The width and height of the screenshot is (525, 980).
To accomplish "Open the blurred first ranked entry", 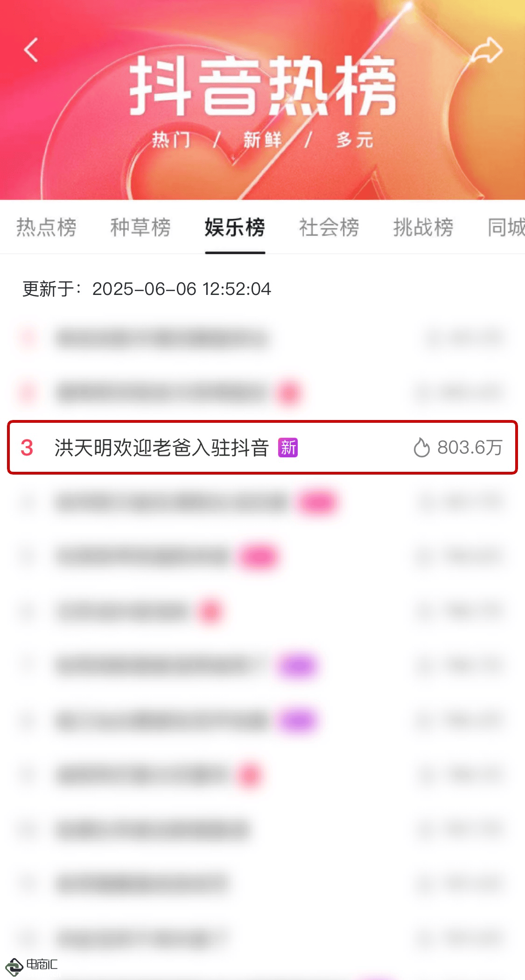I will tap(262, 338).
